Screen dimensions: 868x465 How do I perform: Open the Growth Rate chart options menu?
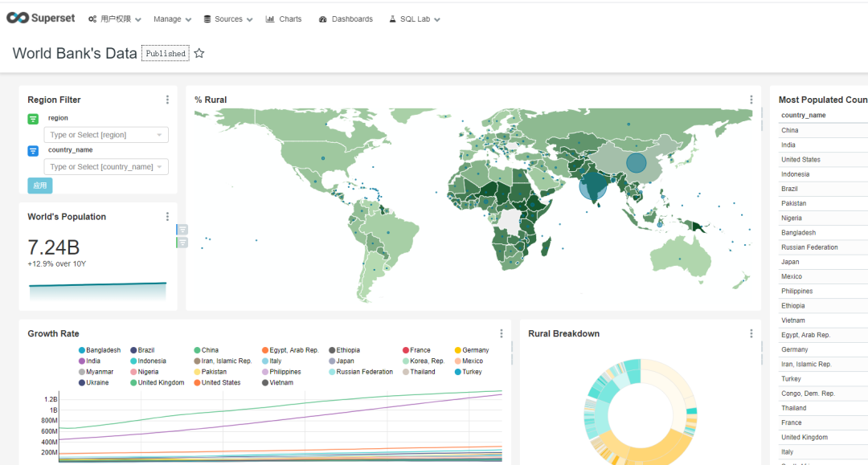click(502, 333)
